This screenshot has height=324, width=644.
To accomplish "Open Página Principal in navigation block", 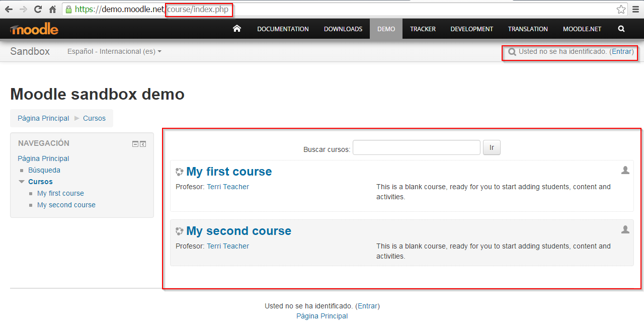I will pos(43,158).
